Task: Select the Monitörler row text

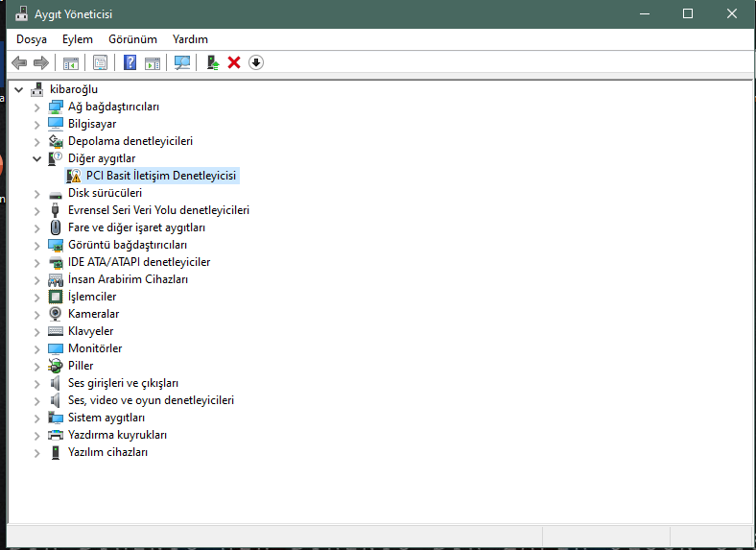Action: pyautogui.click(x=95, y=348)
